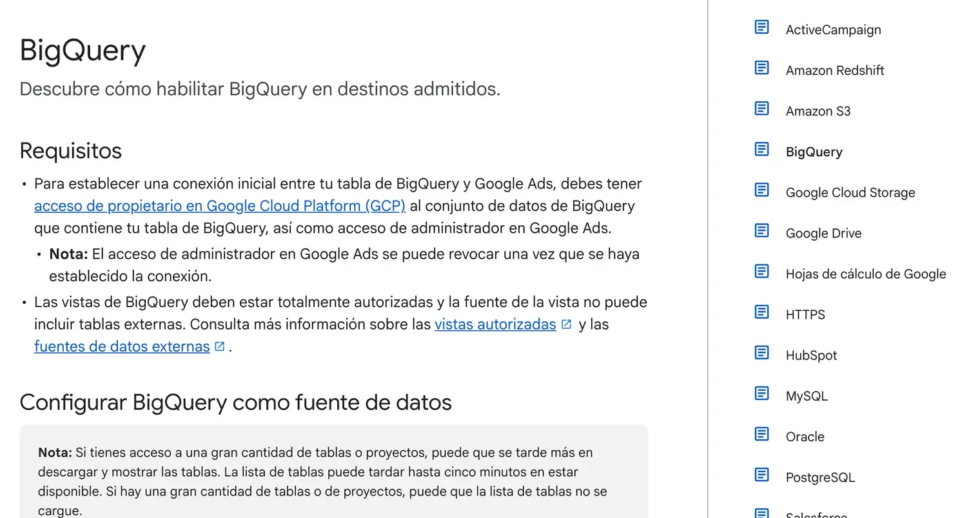Image resolution: width=980 pixels, height=518 pixels.
Task: Click the subtitle Descubre cómo habilitar BigQuery
Action: coord(260,88)
